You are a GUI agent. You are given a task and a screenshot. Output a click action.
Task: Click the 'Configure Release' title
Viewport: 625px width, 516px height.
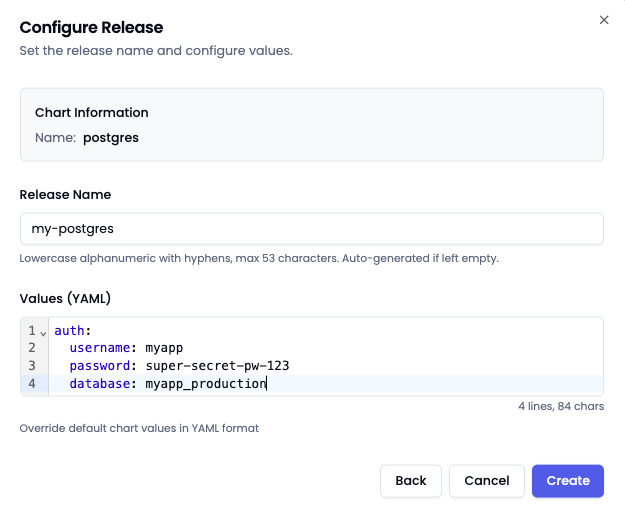(91, 27)
